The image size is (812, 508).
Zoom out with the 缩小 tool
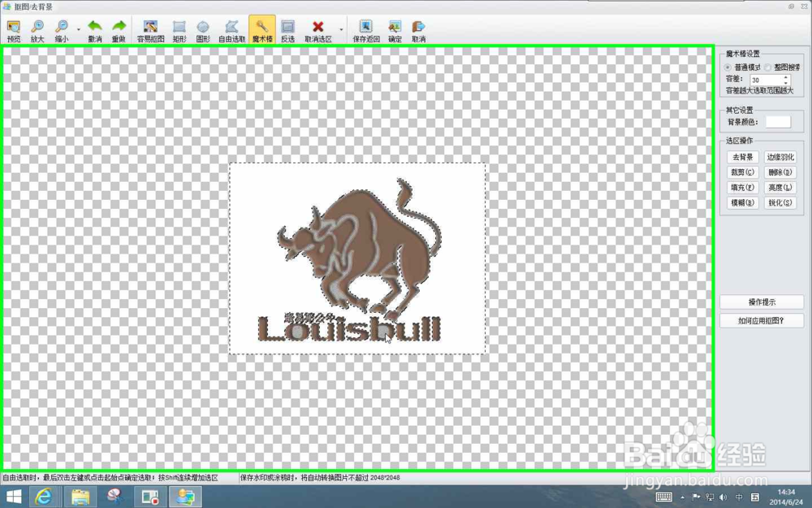[62, 31]
